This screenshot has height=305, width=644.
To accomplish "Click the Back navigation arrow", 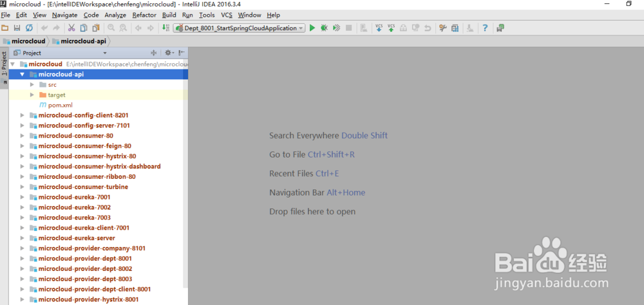I will [138, 28].
